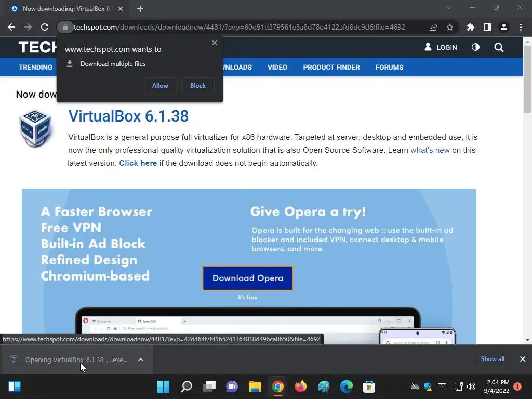Reload the TechSpot page
Viewport: 532px width, 399px height.
pyautogui.click(x=45, y=27)
